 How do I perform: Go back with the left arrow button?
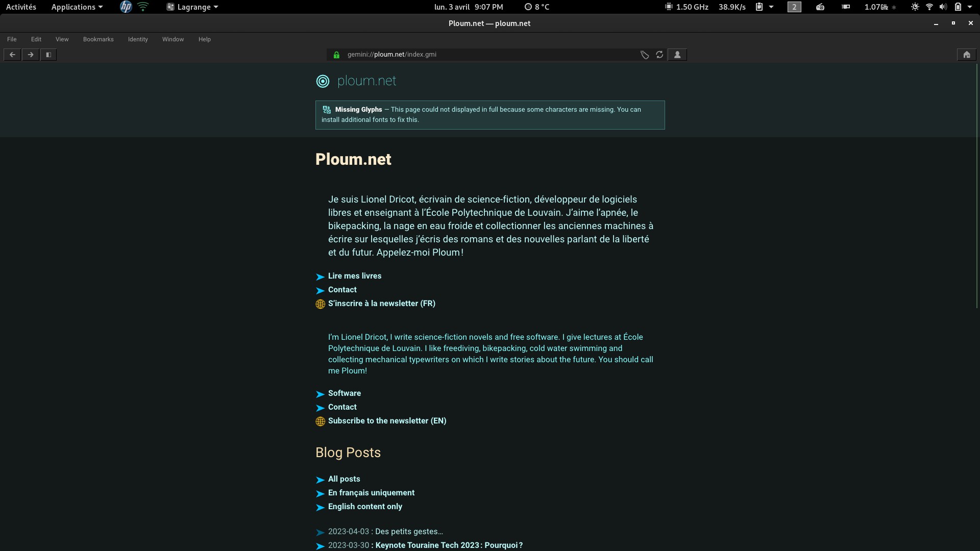(x=12, y=55)
